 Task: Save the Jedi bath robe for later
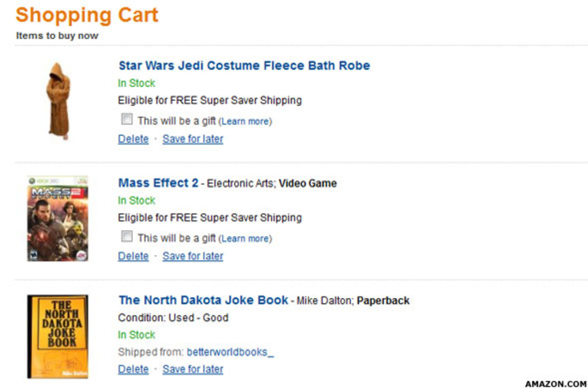[193, 139]
